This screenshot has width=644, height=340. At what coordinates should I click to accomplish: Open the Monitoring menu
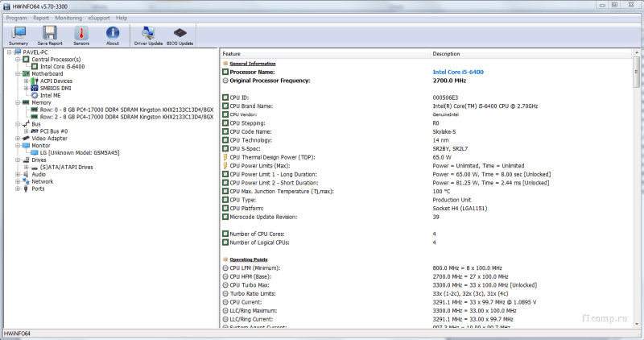68,17
